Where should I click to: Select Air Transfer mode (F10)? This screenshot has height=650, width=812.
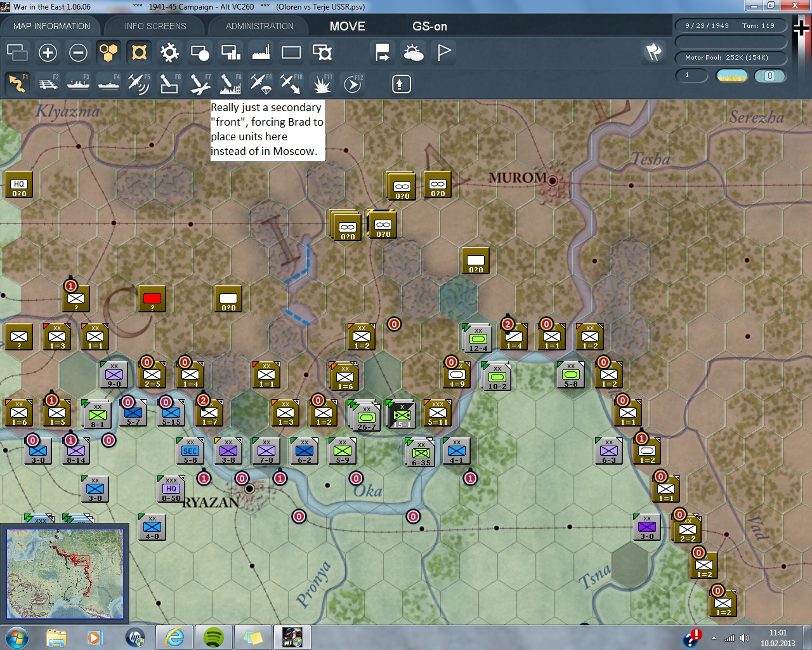[x=291, y=84]
